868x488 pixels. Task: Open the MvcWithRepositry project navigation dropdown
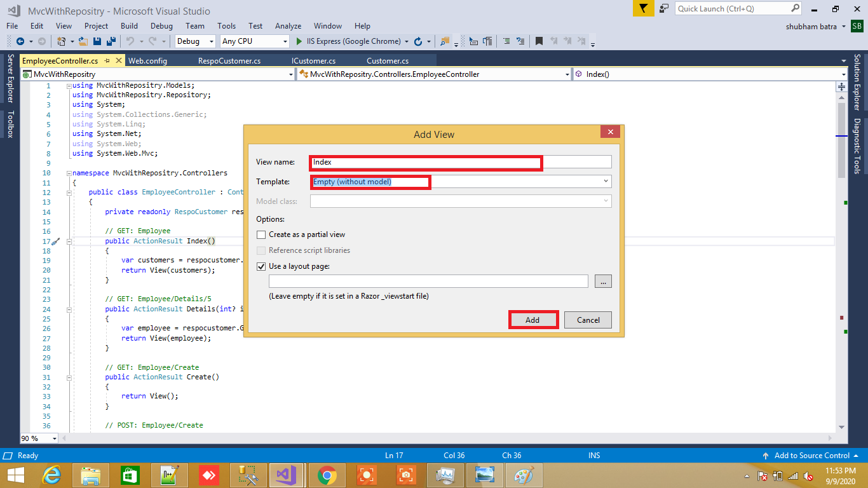tap(291, 74)
